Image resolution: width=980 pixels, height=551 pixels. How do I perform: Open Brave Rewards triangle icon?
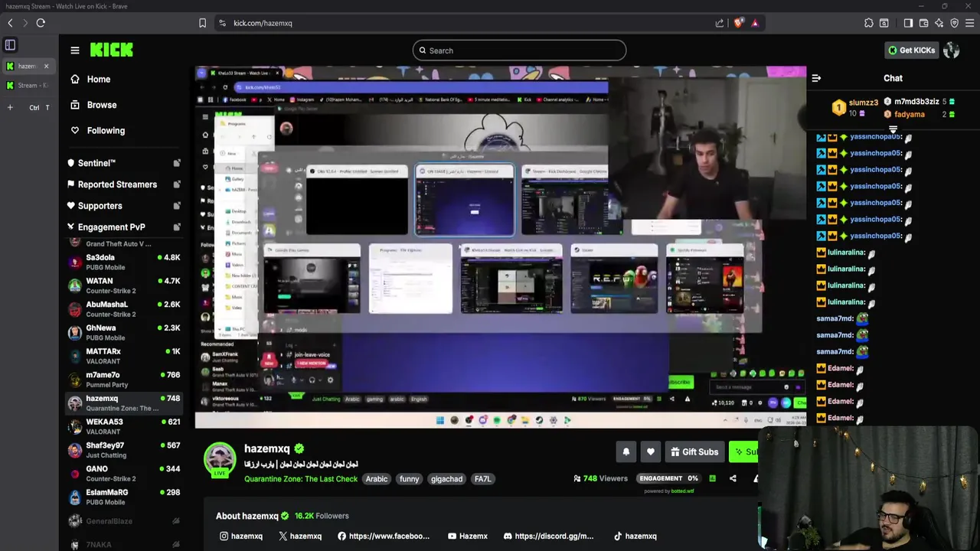[x=754, y=23]
